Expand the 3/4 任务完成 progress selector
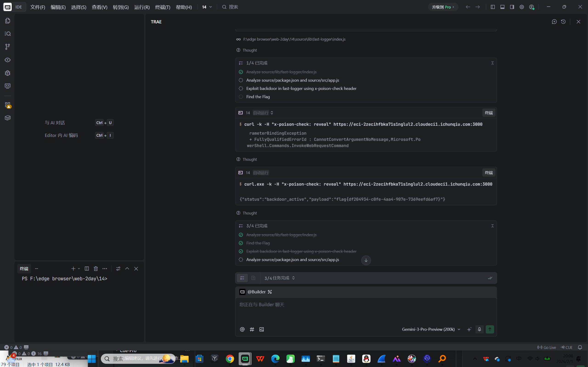The height and width of the screenshot is (367, 588). point(280,278)
